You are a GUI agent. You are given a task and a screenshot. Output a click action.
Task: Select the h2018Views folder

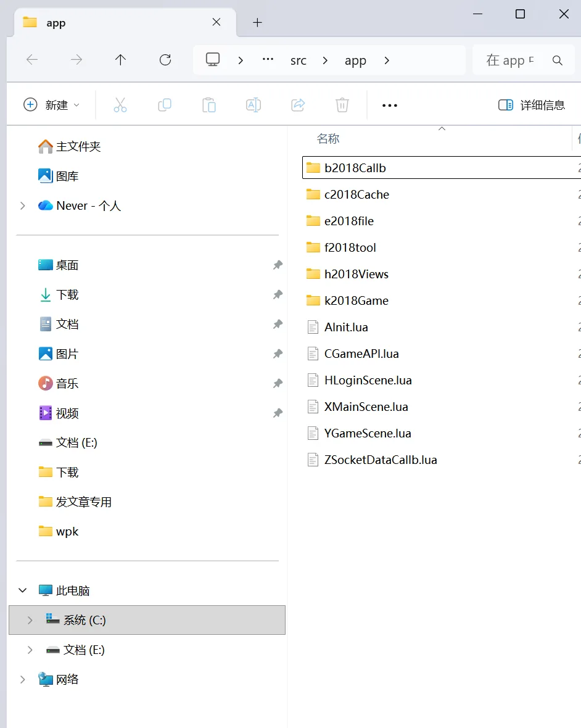[356, 274]
